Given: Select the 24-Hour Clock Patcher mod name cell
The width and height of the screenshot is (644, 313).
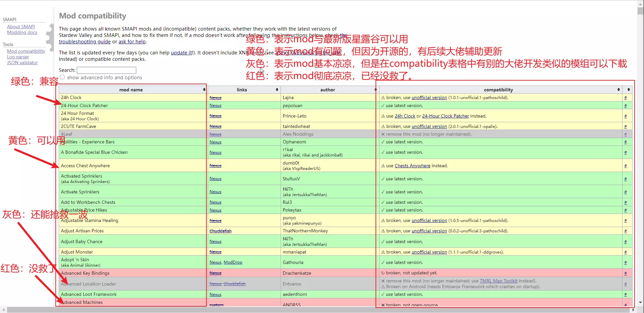Looking at the screenshot, I should pos(133,105).
